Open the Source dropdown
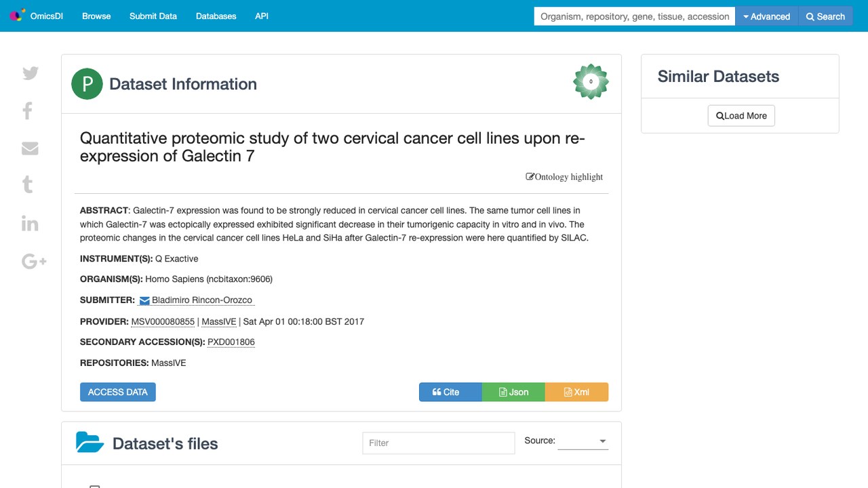868x488 pixels. 583,441
